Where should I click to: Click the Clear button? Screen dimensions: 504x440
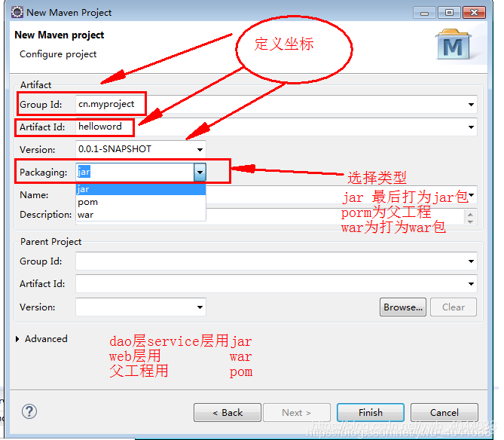point(454,307)
